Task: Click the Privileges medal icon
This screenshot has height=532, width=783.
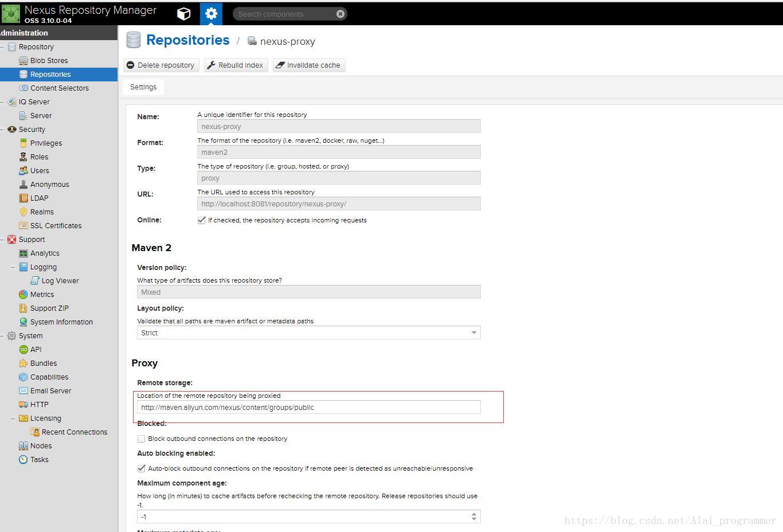Action: coord(23,143)
